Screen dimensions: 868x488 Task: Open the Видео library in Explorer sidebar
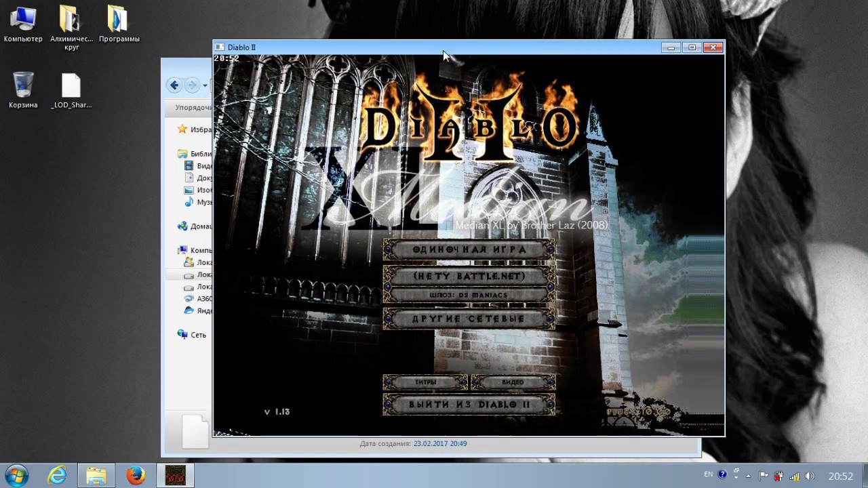[199, 166]
